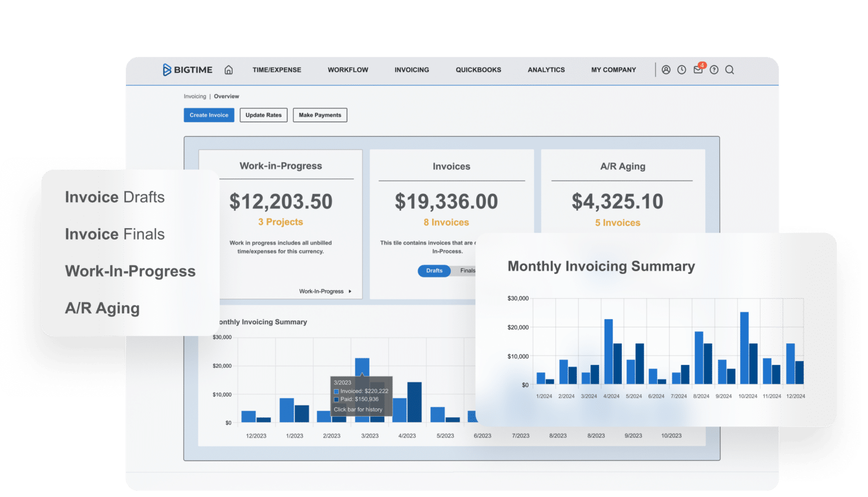Switch the Invoices tile to Finals
This screenshot has width=868, height=497.
[x=468, y=271]
